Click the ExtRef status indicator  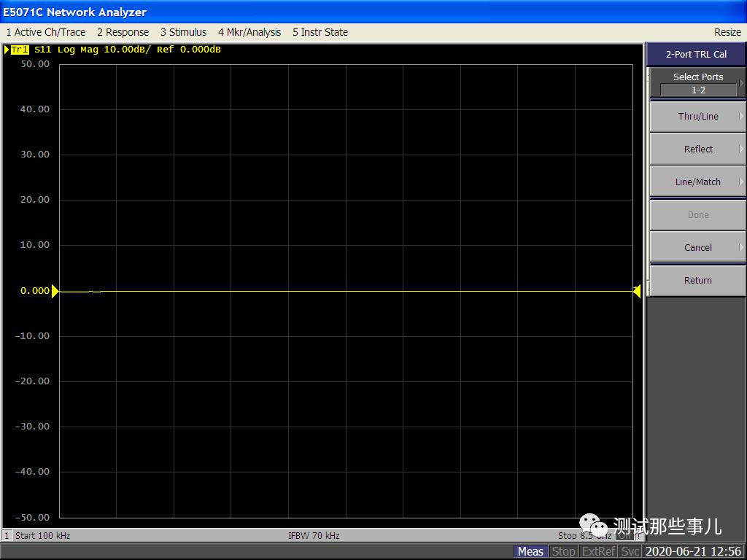tap(599, 551)
